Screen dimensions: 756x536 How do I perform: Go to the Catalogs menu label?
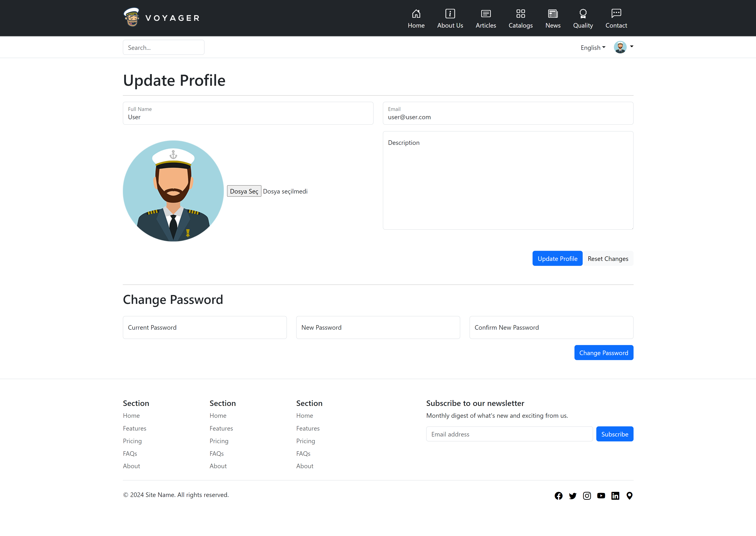tap(520, 25)
